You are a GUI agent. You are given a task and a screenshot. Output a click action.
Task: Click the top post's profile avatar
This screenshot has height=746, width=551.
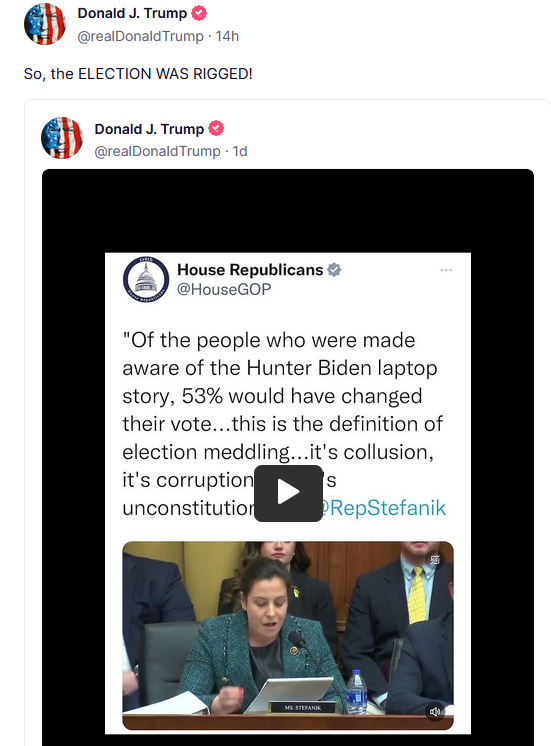45,24
